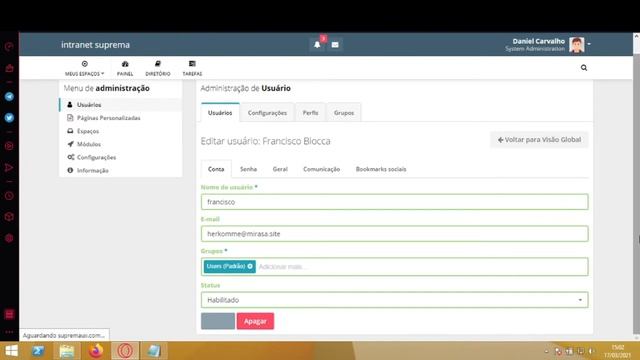Select Usuários in administration menu
Screen dimensions: 640x360
coord(121,105)
